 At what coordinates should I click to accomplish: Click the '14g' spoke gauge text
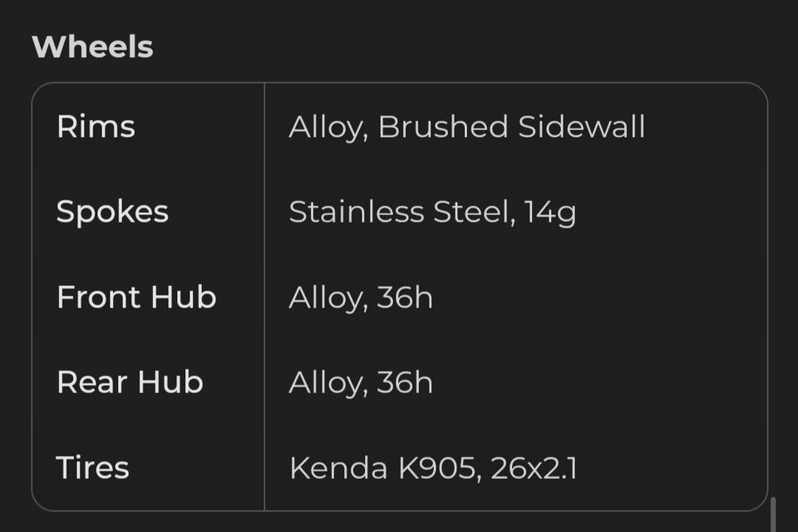pos(550,213)
